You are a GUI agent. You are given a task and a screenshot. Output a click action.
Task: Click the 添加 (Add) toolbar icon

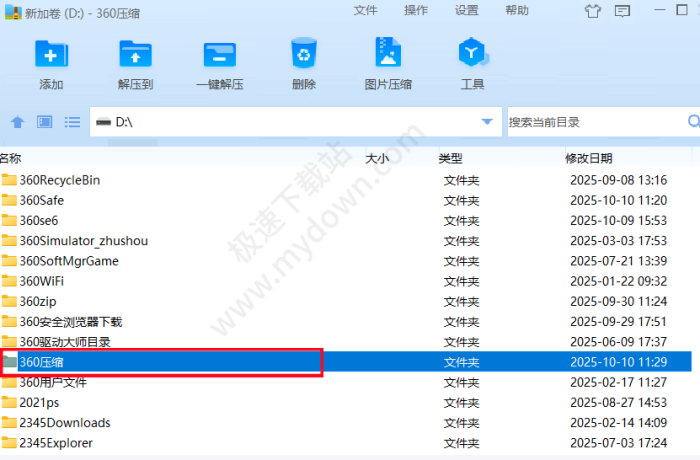coord(51,55)
